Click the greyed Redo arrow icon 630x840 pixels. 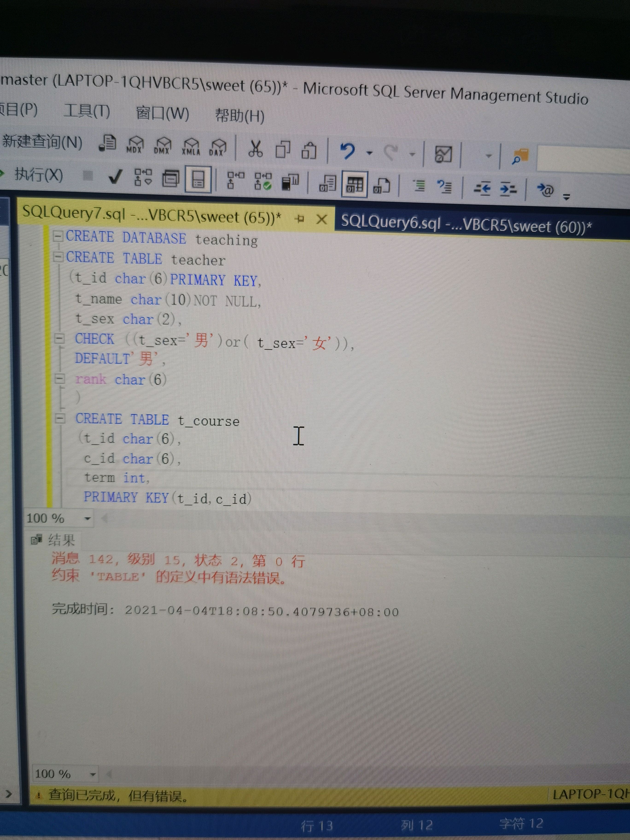tap(391, 153)
